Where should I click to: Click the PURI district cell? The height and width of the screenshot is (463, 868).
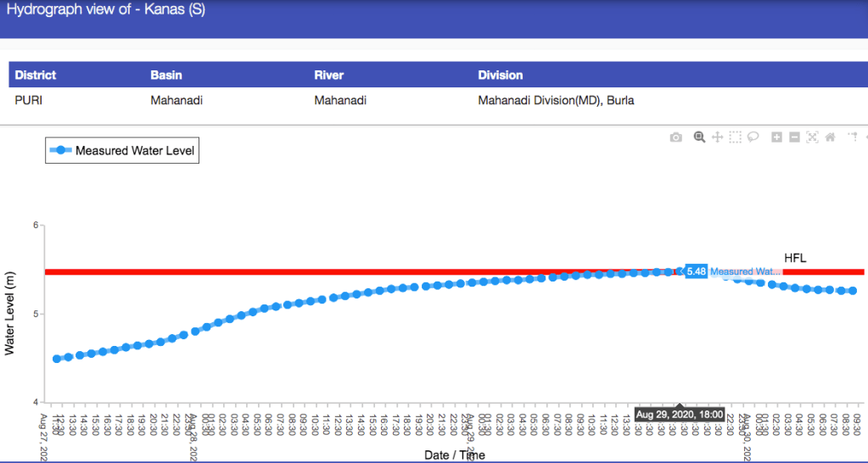(x=29, y=100)
